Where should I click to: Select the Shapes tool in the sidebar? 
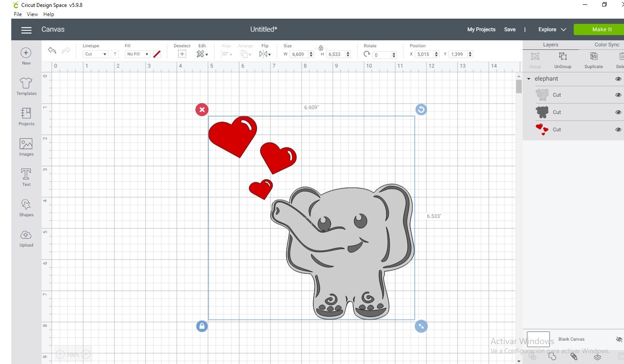point(26,207)
